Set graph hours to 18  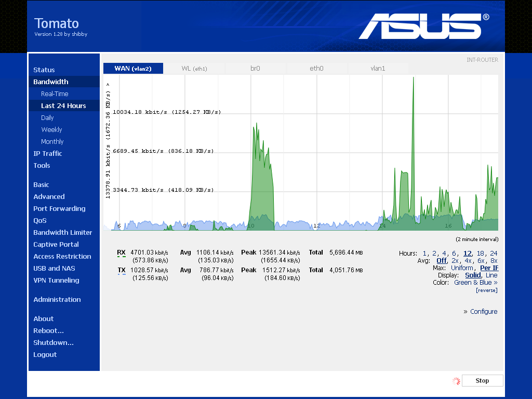481,254
